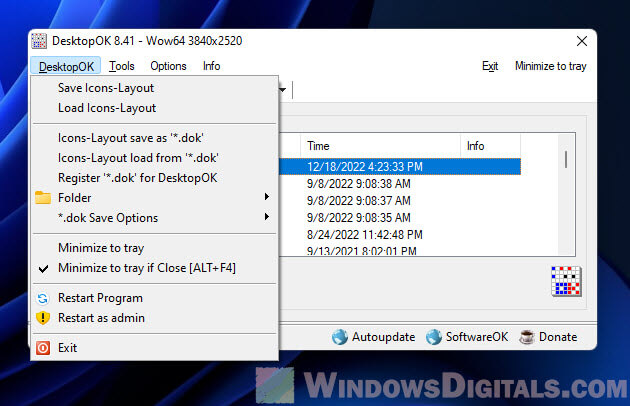
Task: Expand the Folder submenu arrow
Action: (x=266, y=197)
